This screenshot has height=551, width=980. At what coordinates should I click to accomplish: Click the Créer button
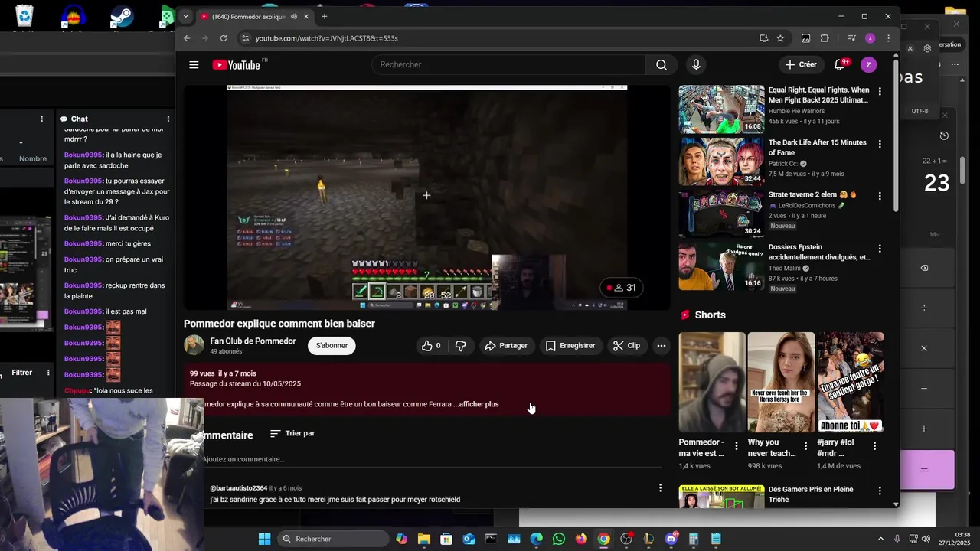[801, 65]
